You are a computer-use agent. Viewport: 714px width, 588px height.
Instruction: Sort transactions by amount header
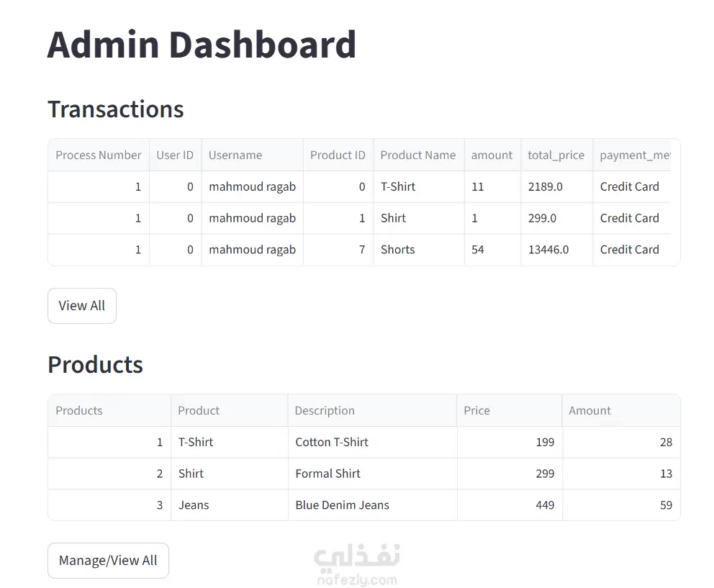492,155
